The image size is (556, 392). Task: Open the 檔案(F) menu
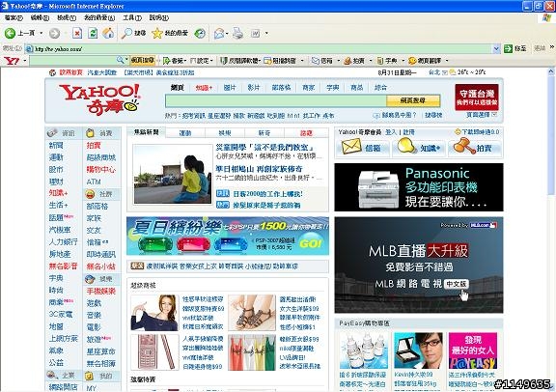point(14,17)
